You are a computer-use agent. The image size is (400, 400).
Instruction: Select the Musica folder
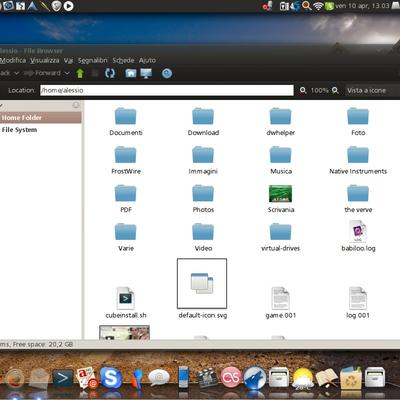[x=280, y=160]
